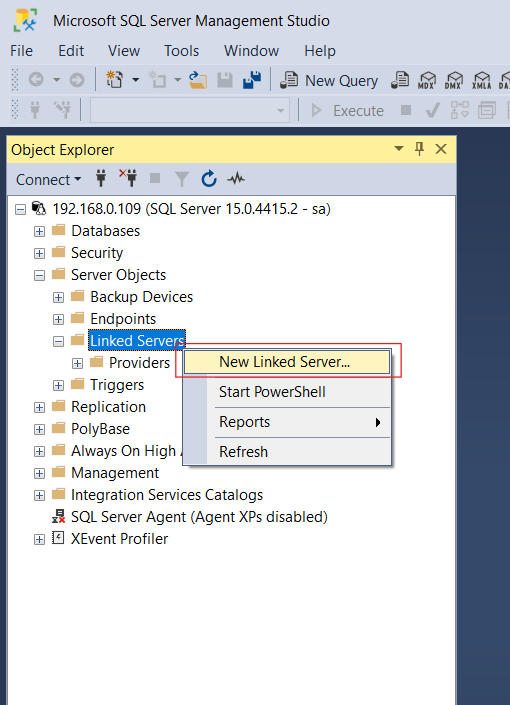Click the Activity Monitor pulse icon

pyautogui.click(x=236, y=179)
